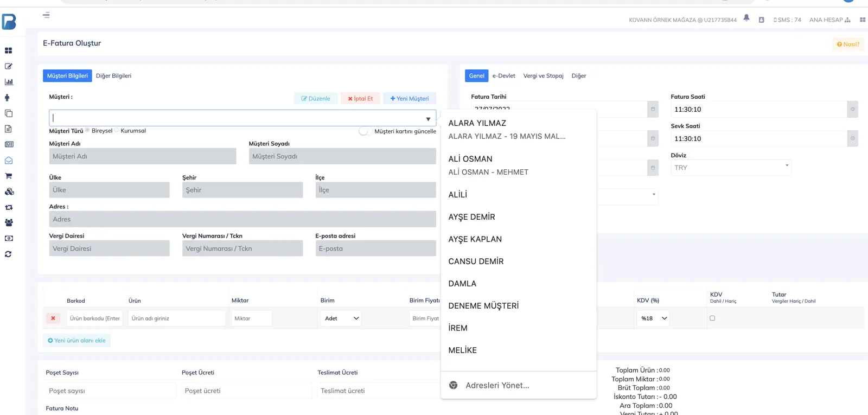Open the Adet unit dropdown
The width and height of the screenshot is (868, 415).
(x=341, y=318)
